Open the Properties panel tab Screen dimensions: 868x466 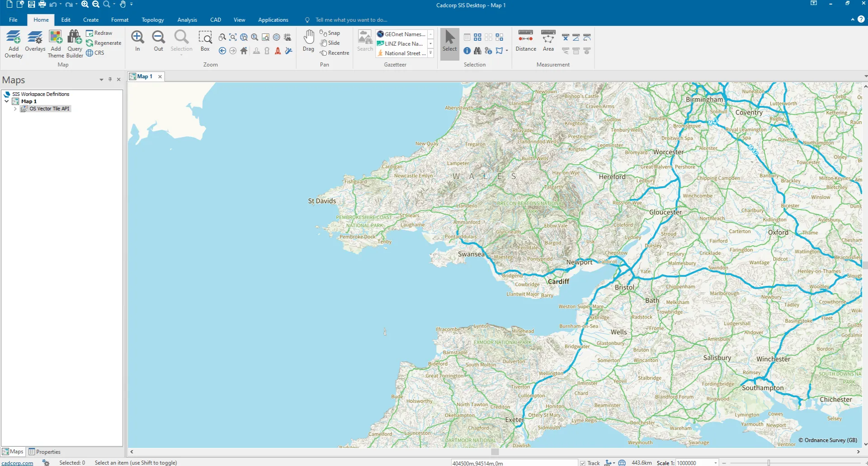tap(44, 452)
